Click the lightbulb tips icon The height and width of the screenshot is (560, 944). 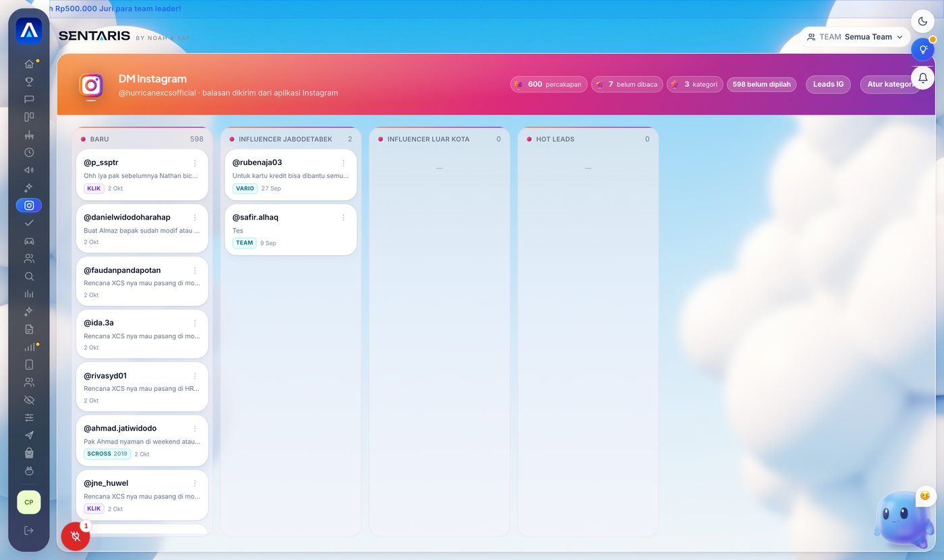(923, 50)
